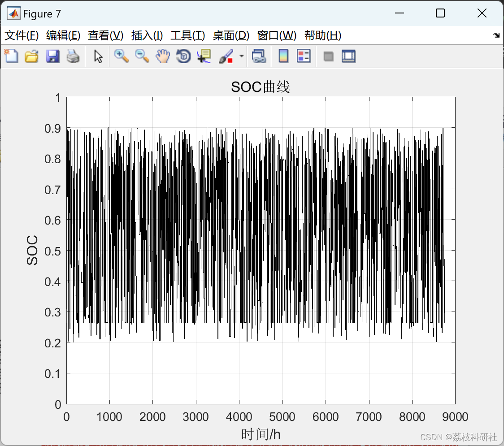Viewport: 504px width, 446px height.
Task: Click the dock figure arrow at menu bar right
Action: (496, 35)
